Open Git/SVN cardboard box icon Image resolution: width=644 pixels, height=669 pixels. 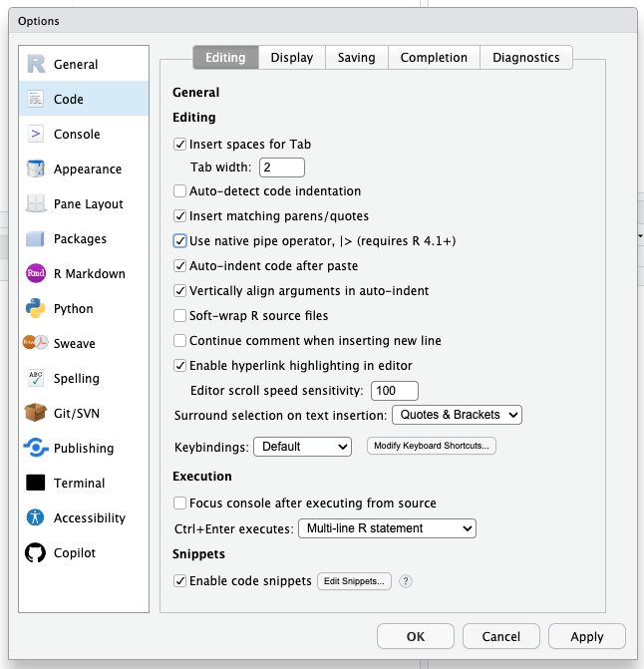[x=36, y=413]
